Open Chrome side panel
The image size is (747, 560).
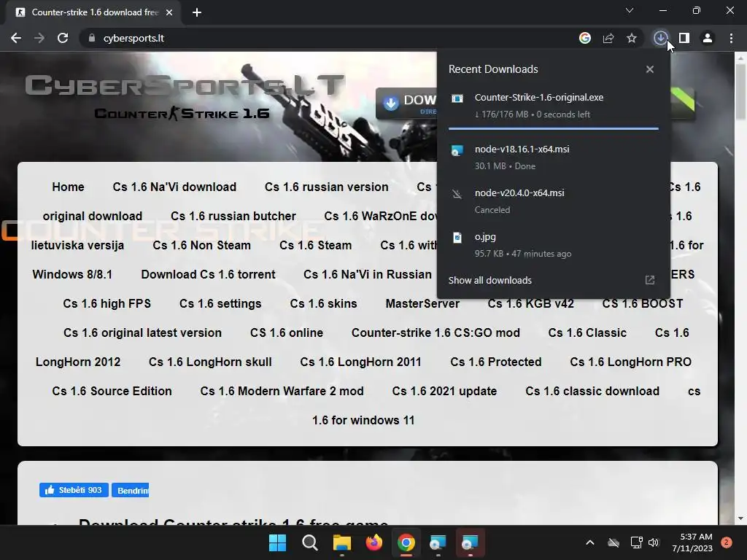pyautogui.click(x=684, y=38)
